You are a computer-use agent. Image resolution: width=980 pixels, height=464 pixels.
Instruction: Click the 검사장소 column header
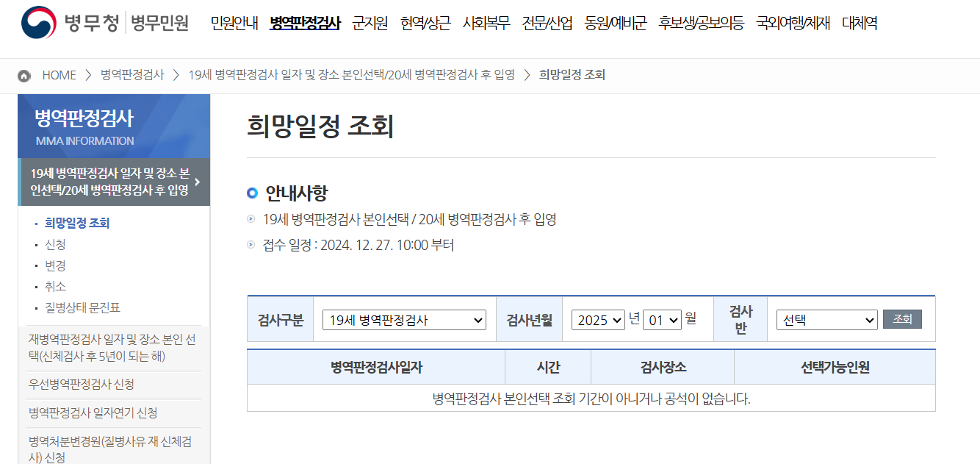pyautogui.click(x=663, y=368)
